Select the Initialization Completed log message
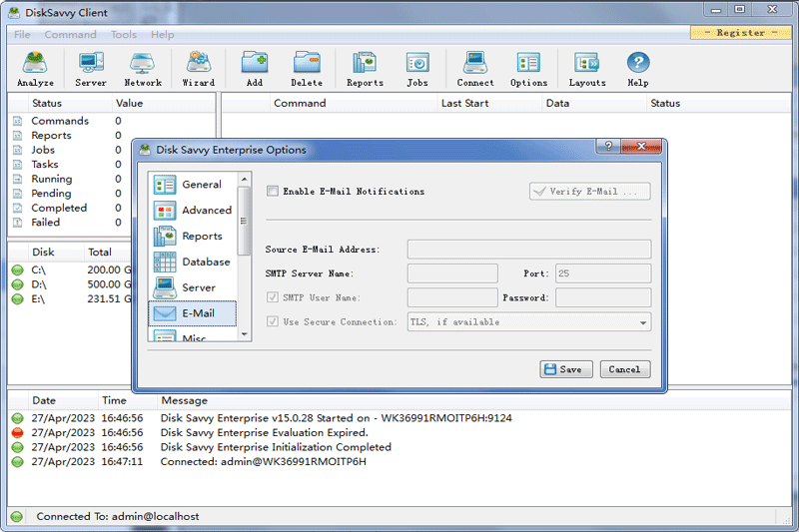This screenshot has height=532, width=799. click(x=276, y=447)
